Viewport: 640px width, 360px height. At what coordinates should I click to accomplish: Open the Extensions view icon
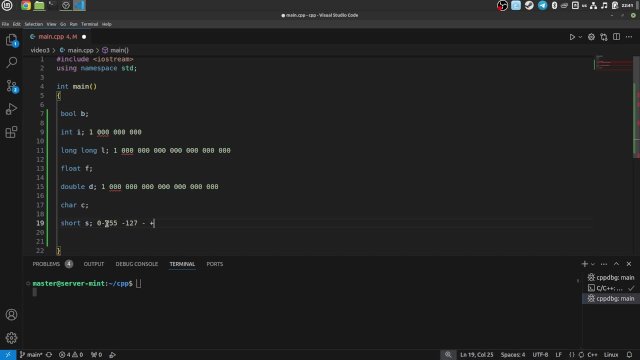coord(11,132)
